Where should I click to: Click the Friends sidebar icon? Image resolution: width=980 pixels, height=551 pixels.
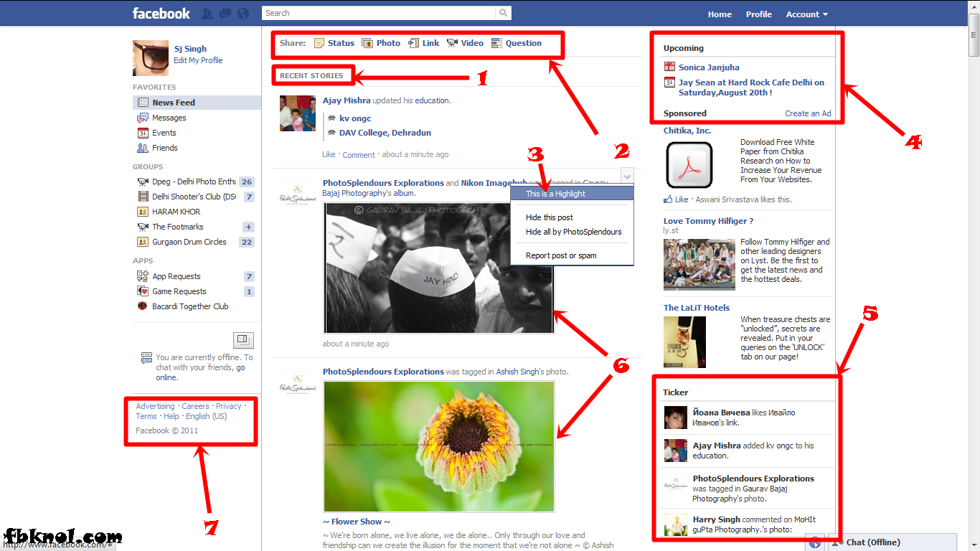coord(143,148)
